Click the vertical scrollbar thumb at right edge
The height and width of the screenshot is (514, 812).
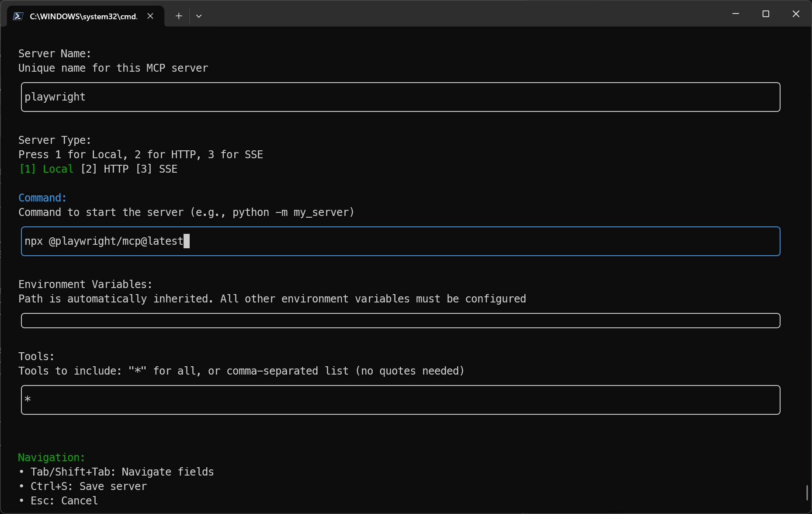click(807, 493)
